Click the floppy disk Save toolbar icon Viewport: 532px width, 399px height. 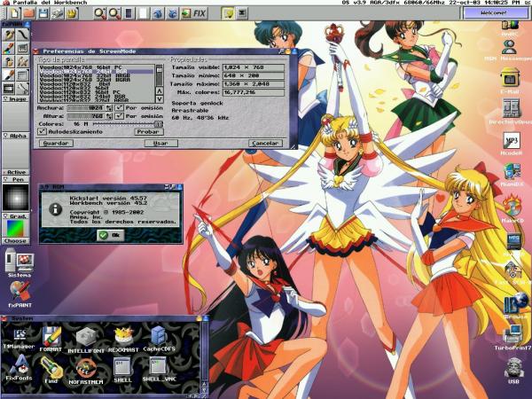(43, 13)
